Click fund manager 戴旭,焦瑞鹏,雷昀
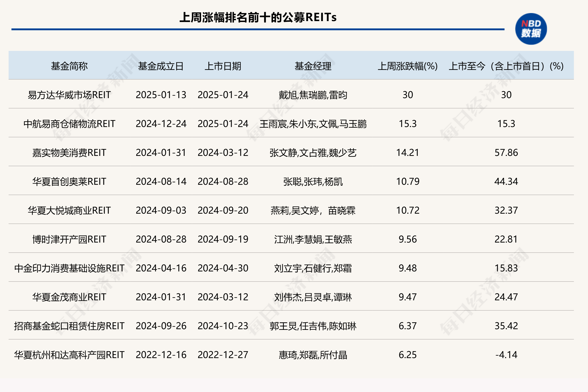588x392 pixels. pyautogui.click(x=313, y=95)
